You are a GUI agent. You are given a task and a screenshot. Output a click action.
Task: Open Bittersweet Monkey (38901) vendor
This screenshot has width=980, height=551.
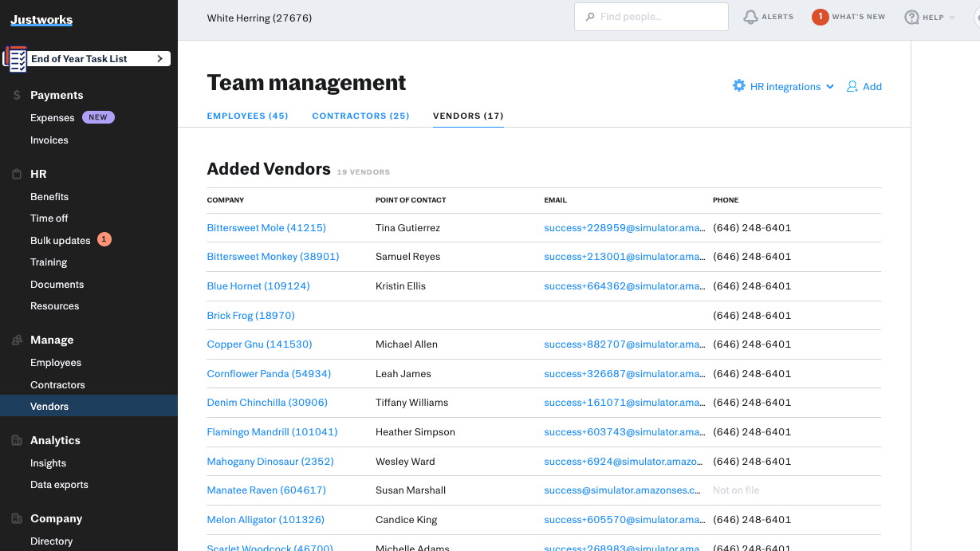[x=273, y=257]
